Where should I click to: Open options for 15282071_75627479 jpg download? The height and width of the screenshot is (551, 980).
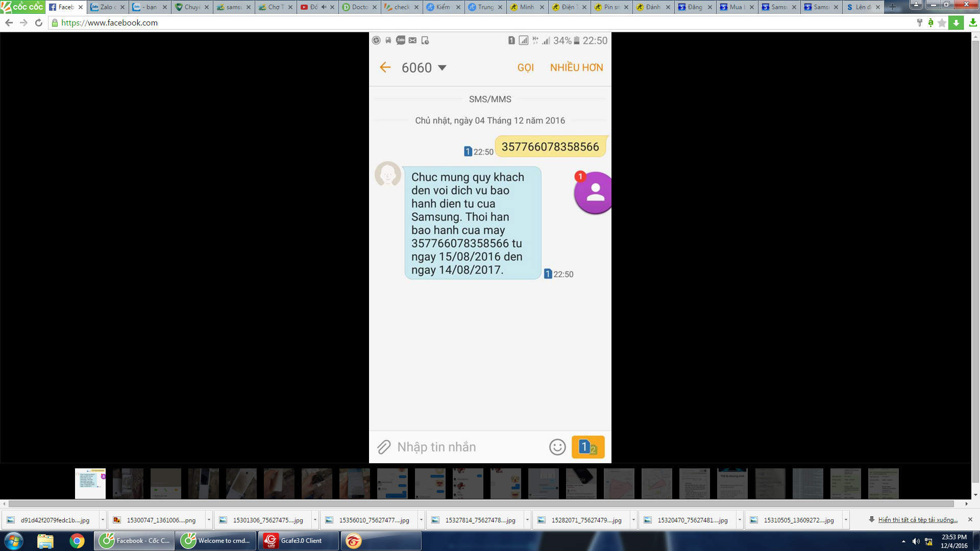[x=633, y=520]
